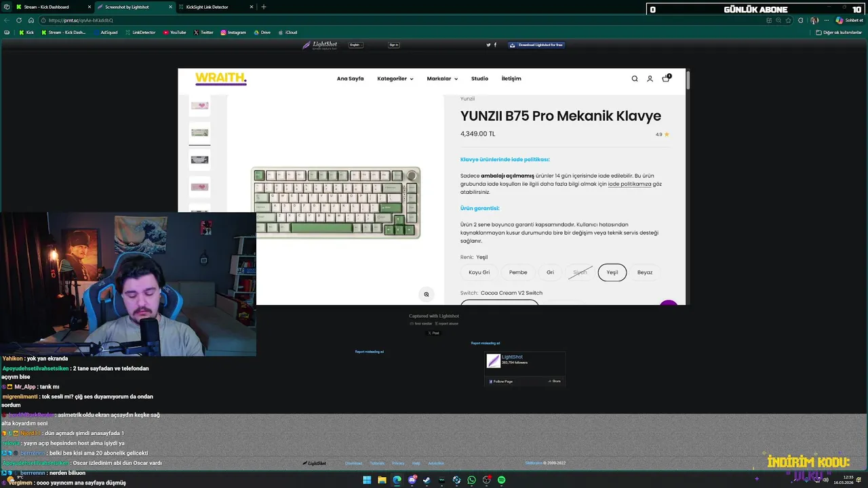Open İletişim menu item
The width and height of the screenshot is (868, 488).
(x=511, y=79)
